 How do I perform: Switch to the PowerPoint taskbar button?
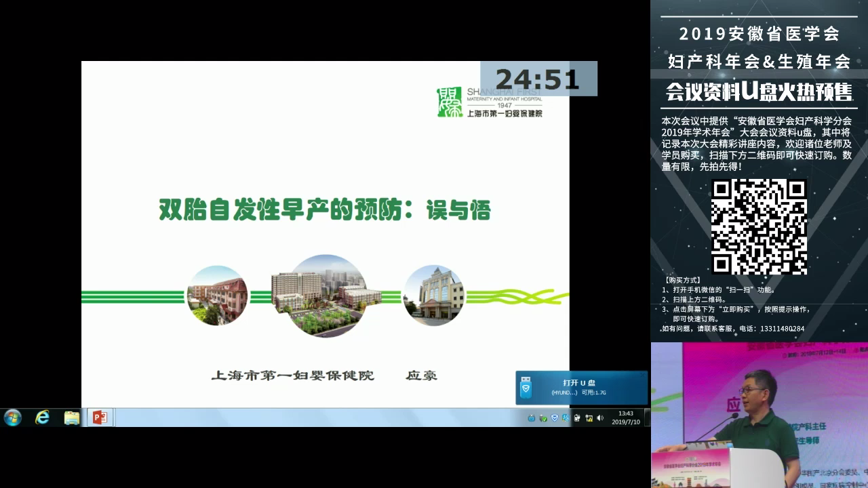click(100, 418)
